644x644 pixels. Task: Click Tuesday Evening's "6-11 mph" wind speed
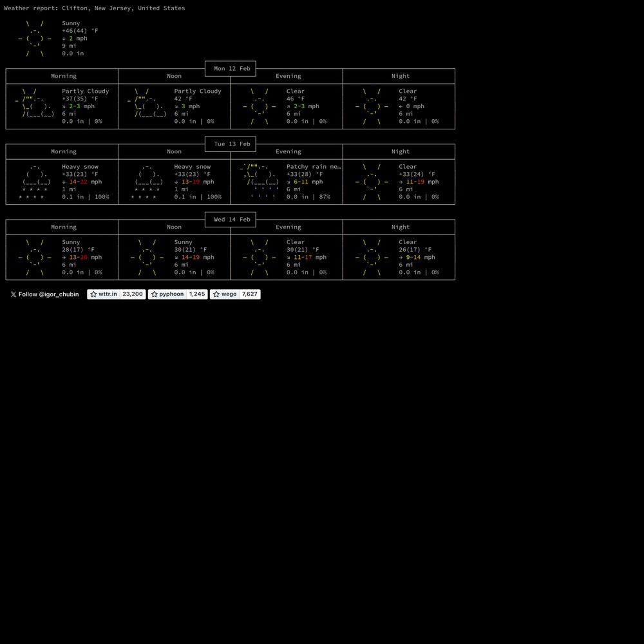308,182
